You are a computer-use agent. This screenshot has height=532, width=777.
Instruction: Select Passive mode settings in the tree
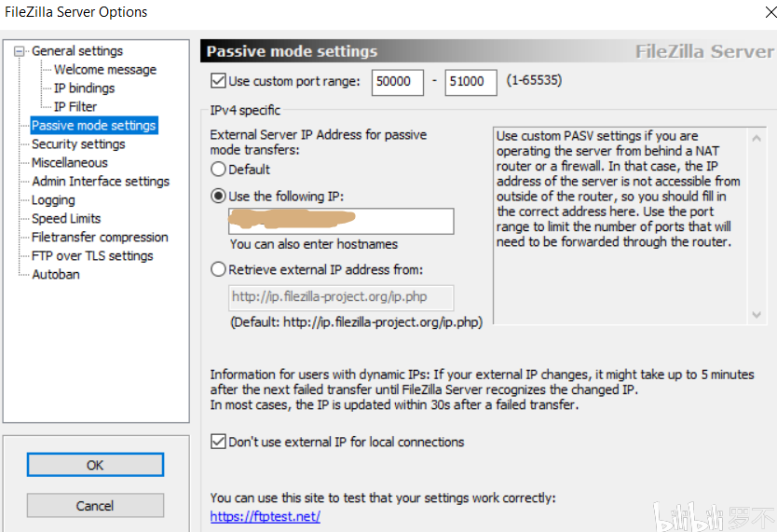(94, 126)
